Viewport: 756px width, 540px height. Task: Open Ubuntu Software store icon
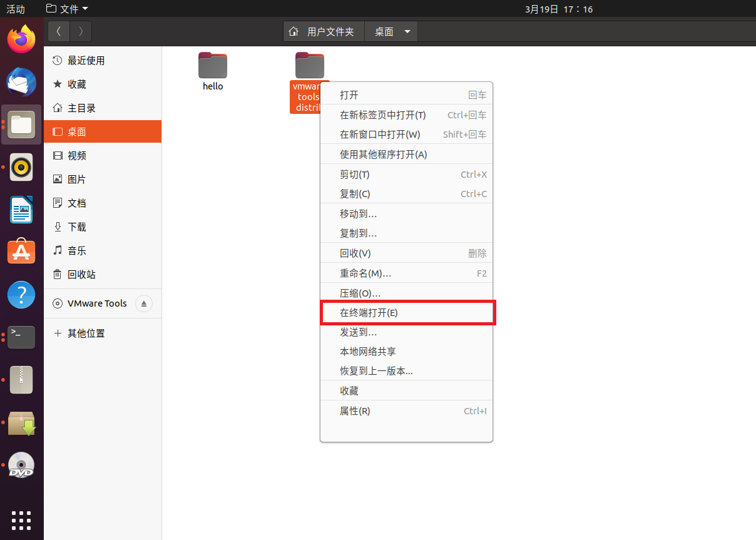click(21, 252)
